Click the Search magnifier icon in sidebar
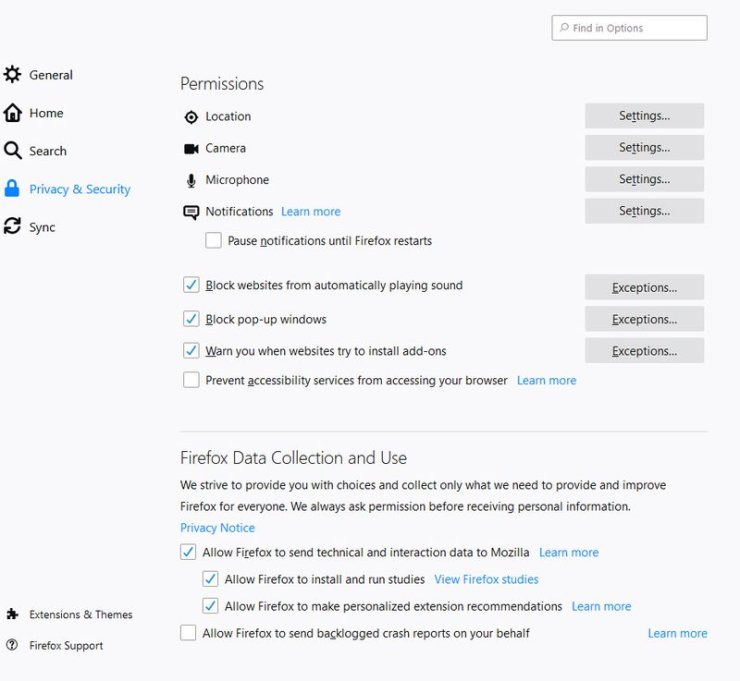This screenshot has height=681, width=740. (x=12, y=151)
